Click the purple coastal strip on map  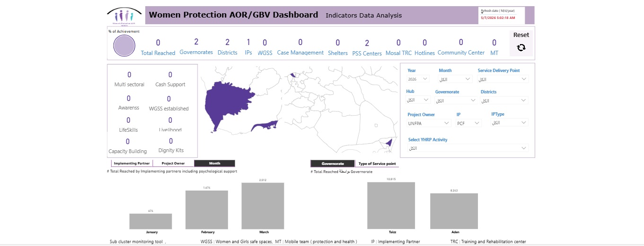tap(265, 126)
